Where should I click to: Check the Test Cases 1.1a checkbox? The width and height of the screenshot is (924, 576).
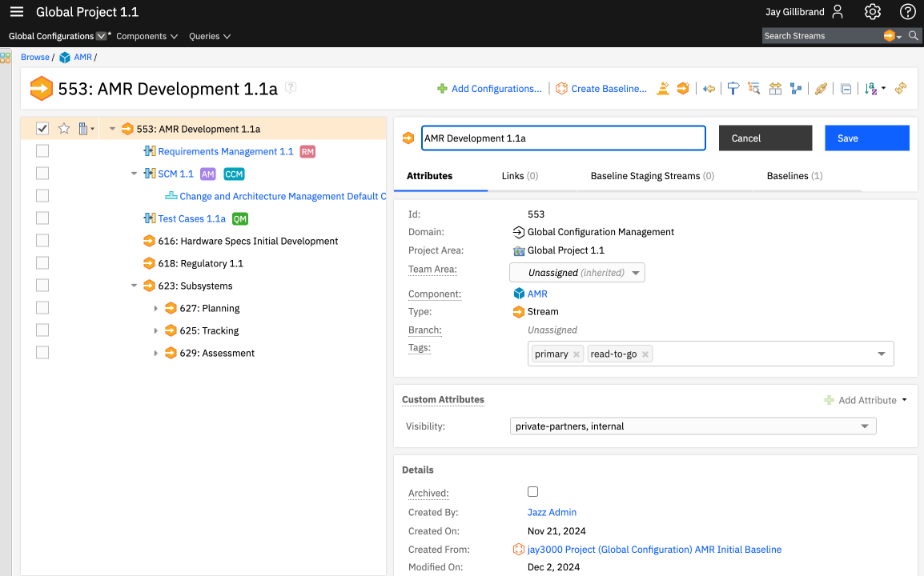click(42, 218)
